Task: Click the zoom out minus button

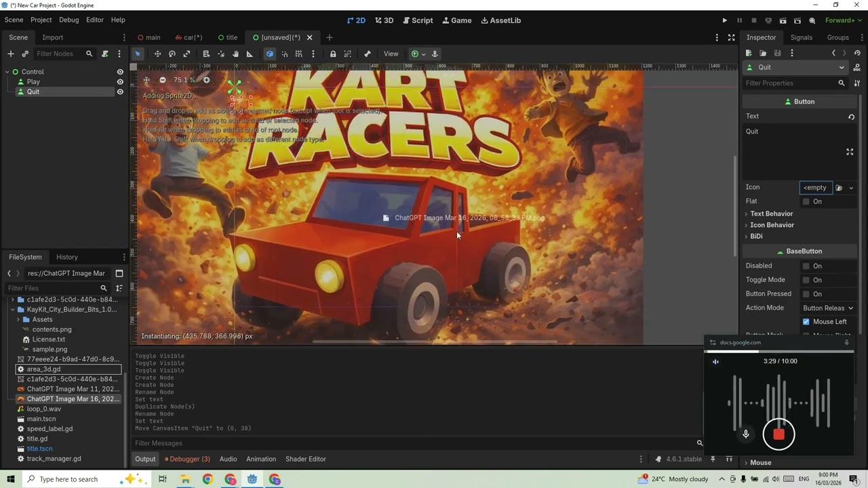Action: point(163,80)
